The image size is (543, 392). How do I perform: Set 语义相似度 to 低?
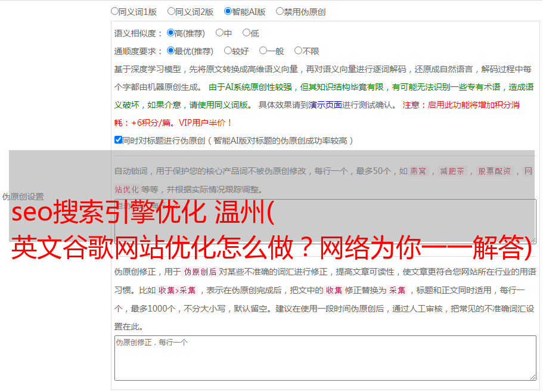246,33
